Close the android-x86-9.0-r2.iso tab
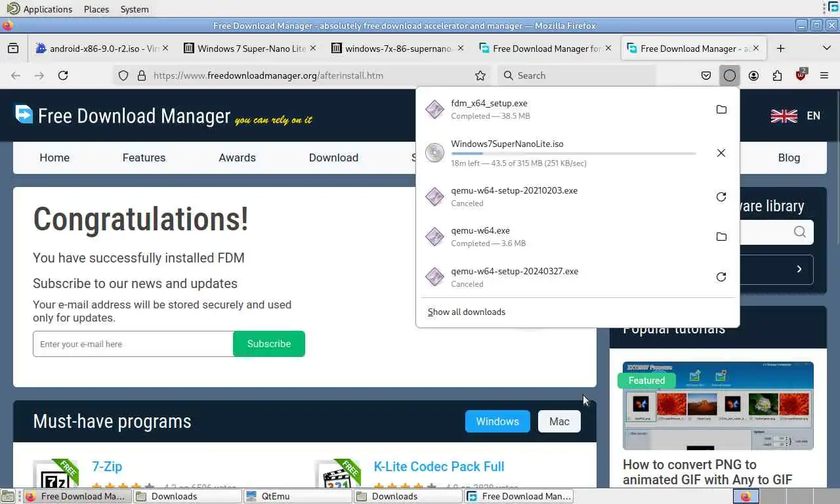This screenshot has height=504, width=840. pos(165,49)
